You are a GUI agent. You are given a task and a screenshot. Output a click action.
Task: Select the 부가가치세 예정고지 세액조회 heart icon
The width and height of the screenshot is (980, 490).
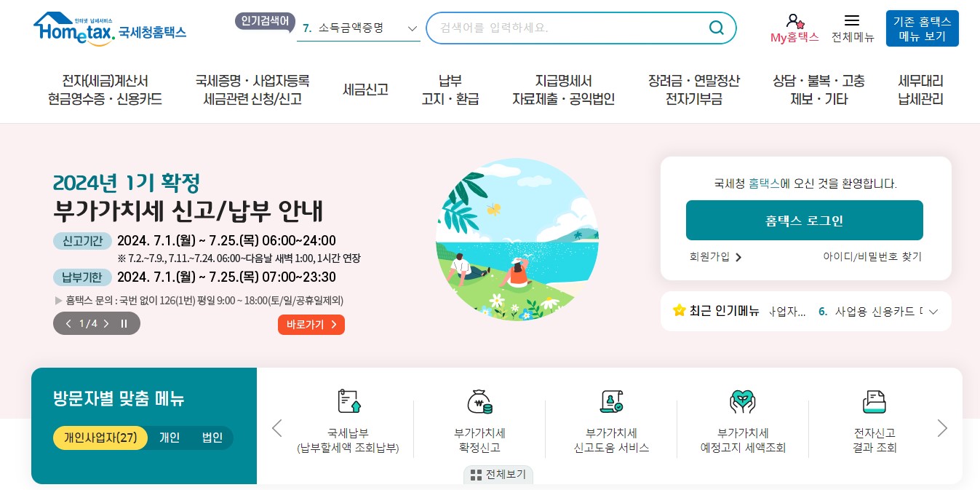point(742,401)
